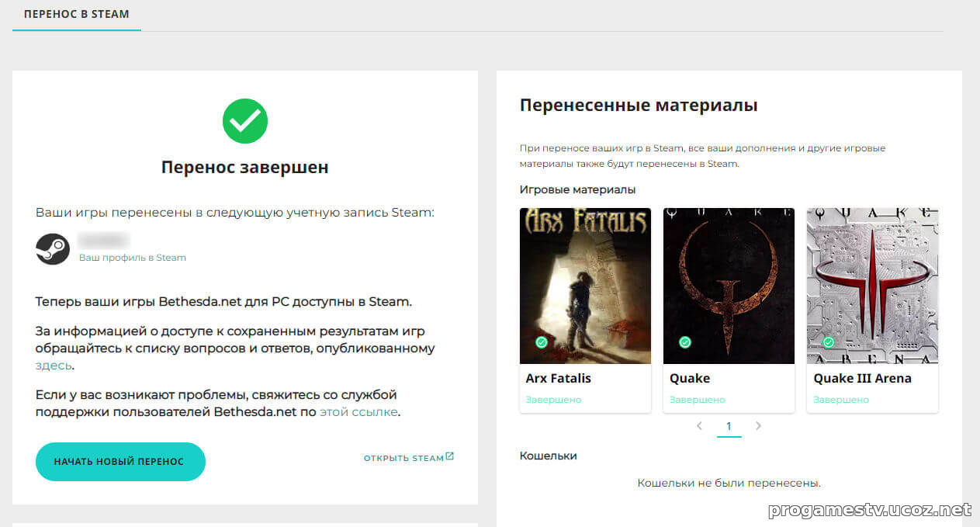Click the Arx Fatalis game title

pyautogui.click(x=559, y=379)
